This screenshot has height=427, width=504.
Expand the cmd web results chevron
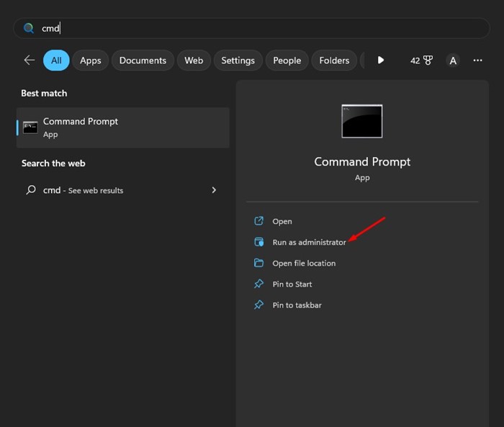[214, 190]
